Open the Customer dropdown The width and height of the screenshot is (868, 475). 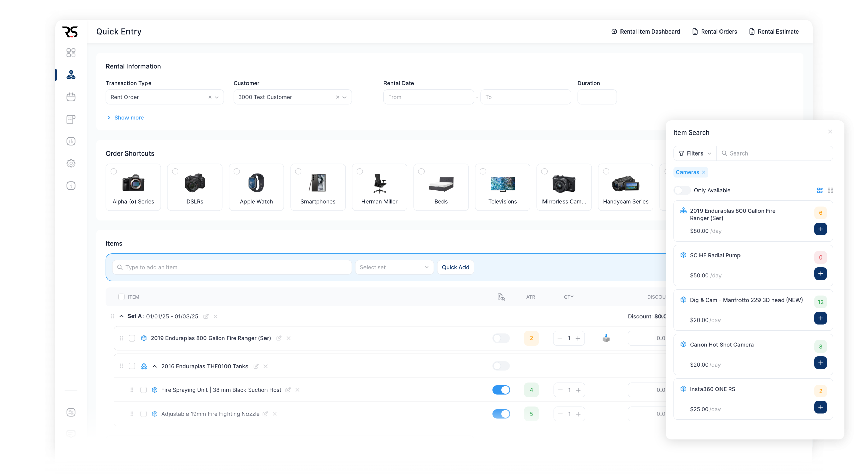(x=293, y=97)
